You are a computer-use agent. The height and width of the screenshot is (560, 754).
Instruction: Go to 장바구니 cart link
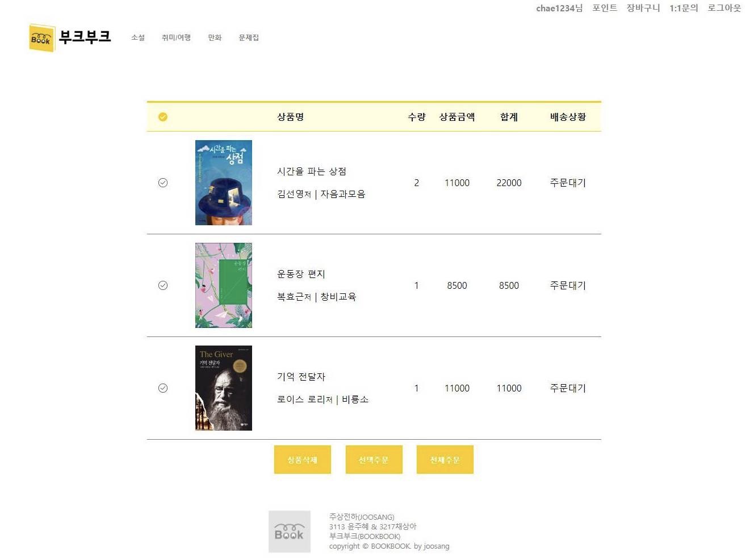point(643,8)
